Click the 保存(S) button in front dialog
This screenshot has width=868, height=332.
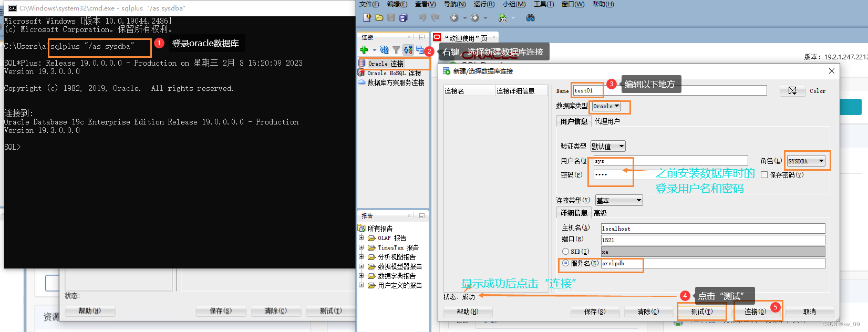point(595,312)
